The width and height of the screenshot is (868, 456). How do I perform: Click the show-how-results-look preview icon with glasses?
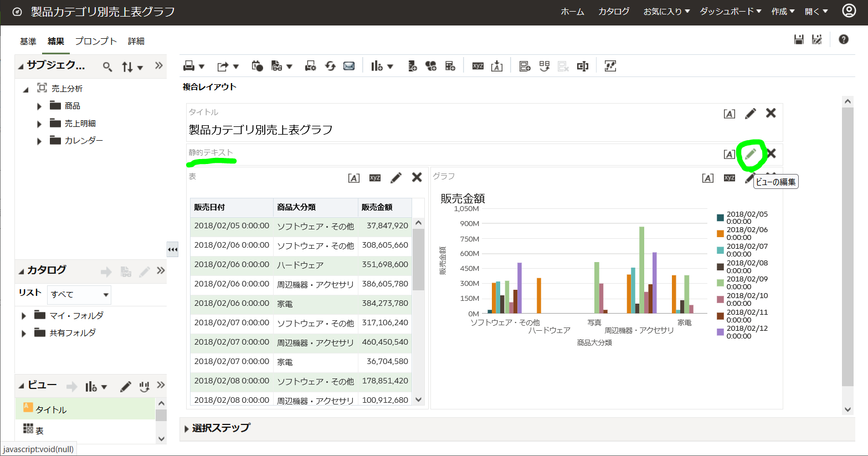tap(276, 66)
